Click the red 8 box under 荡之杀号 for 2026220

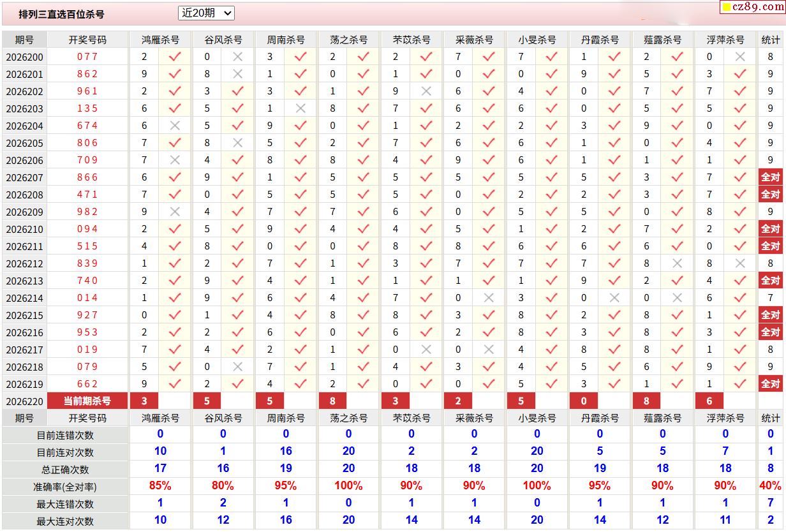[x=332, y=401]
